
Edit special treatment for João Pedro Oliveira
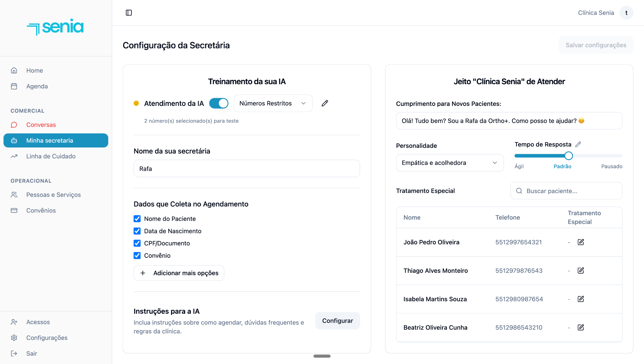tap(581, 242)
